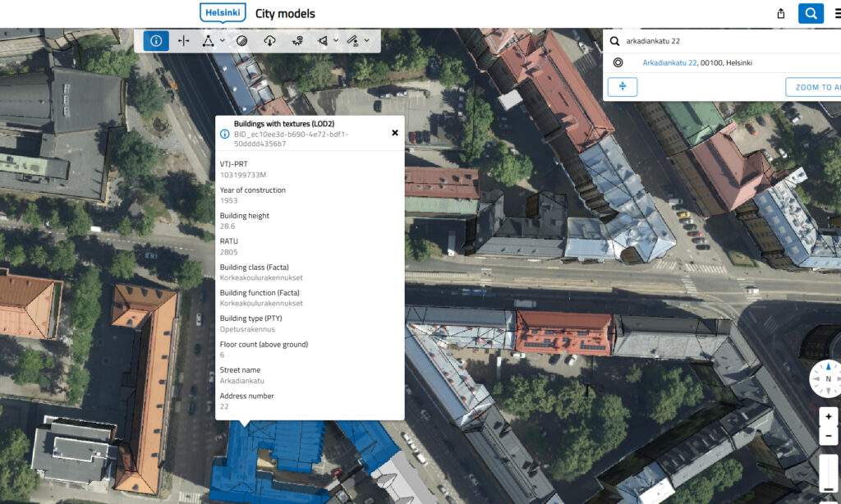841x504 pixels.
Task: Click the zoom in control
Action: click(828, 416)
